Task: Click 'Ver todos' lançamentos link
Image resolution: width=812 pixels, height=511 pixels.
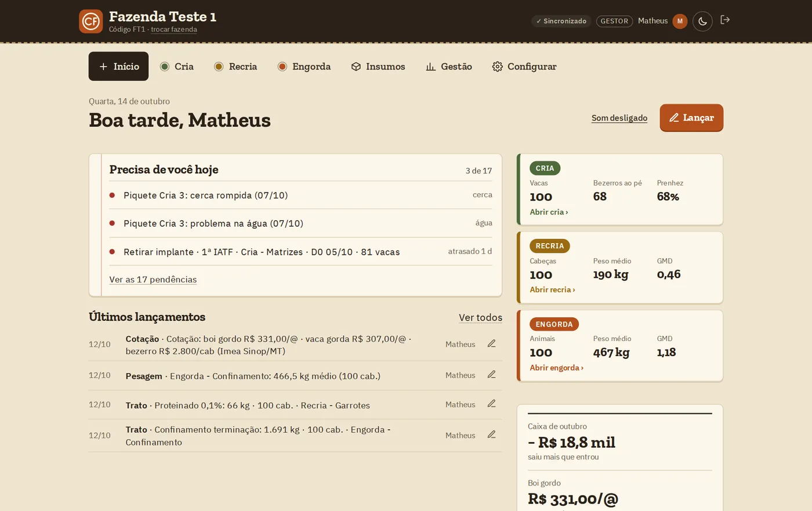Action: point(480,317)
